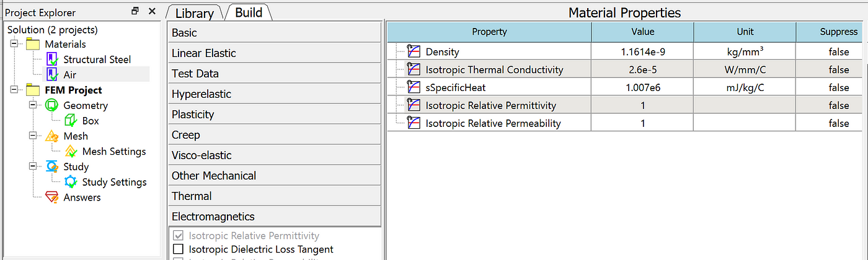Click the Answers node icon
The width and height of the screenshot is (868, 260).
52,197
